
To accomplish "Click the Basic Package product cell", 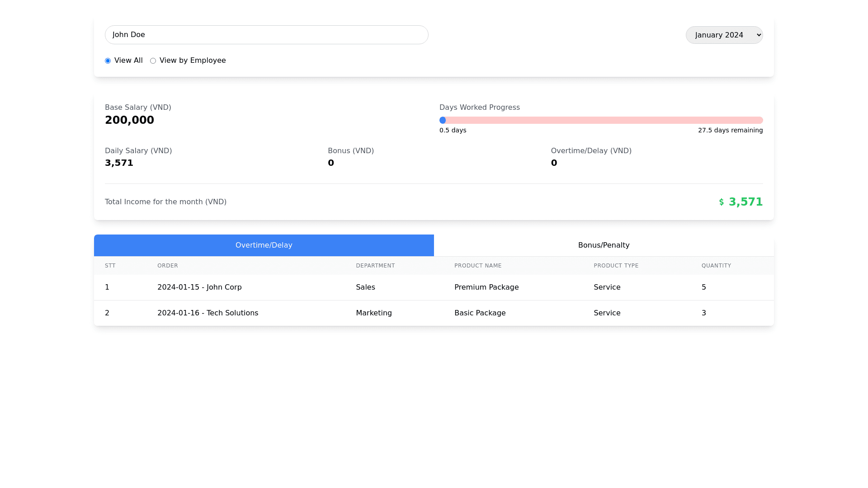I will 480,313.
